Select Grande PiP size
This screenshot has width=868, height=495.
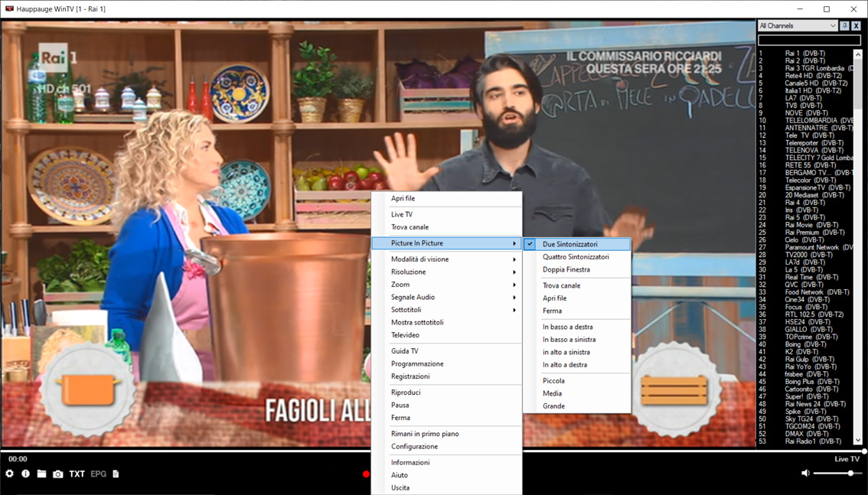tap(576, 406)
